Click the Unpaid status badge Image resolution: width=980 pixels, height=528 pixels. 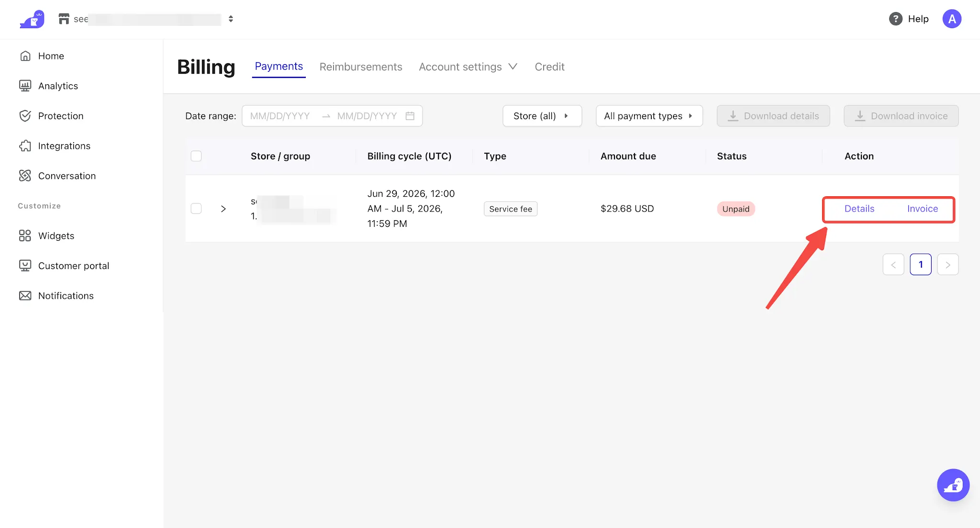coord(736,209)
